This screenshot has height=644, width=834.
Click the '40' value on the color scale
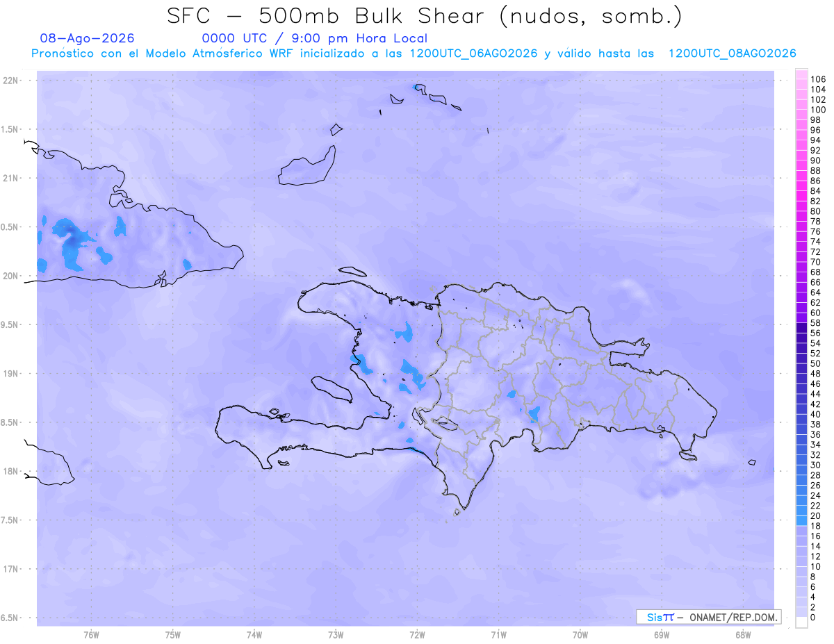(815, 414)
